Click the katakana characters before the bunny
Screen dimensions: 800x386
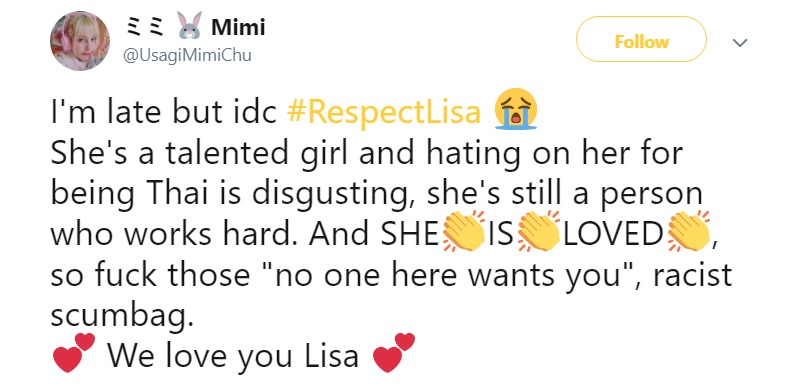[x=144, y=27]
